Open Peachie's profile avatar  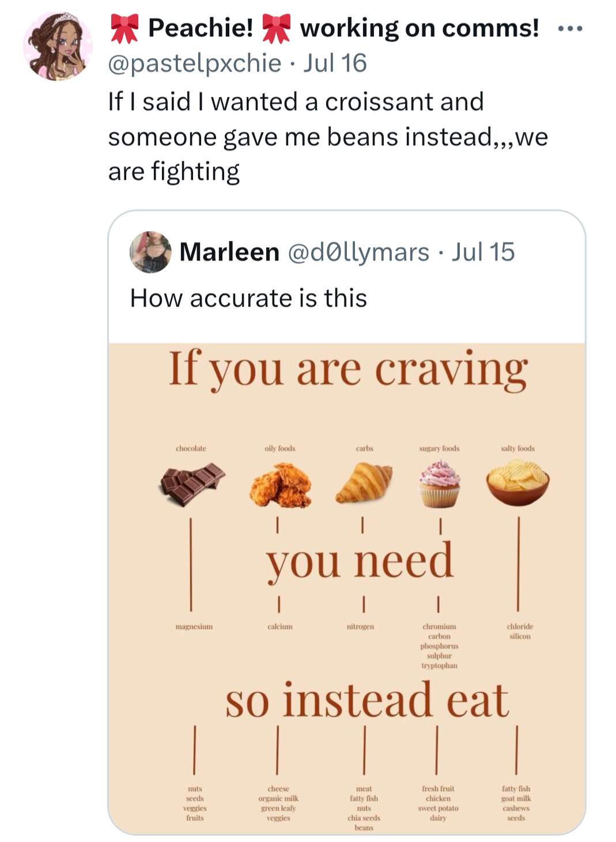click(x=58, y=46)
